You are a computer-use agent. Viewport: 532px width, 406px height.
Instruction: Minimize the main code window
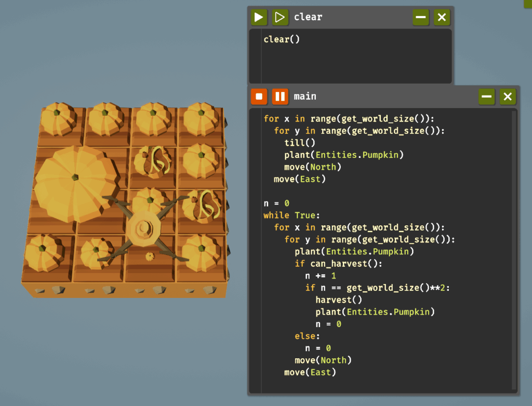(x=487, y=96)
